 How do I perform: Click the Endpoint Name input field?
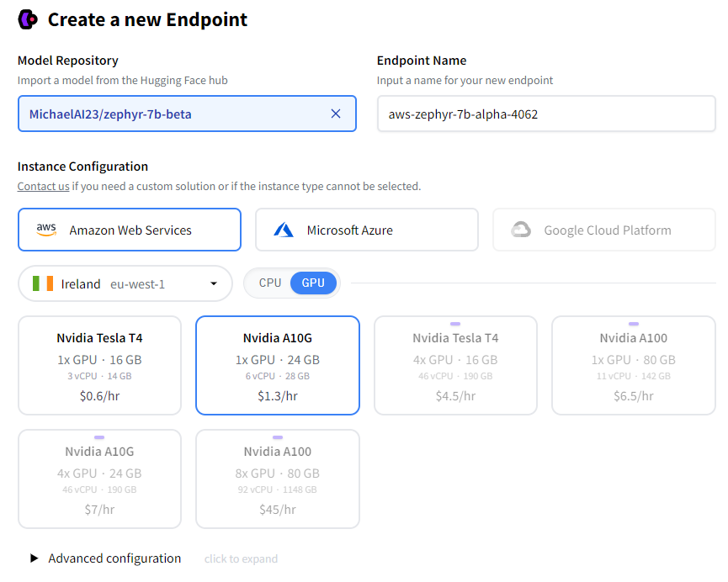(x=546, y=114)
